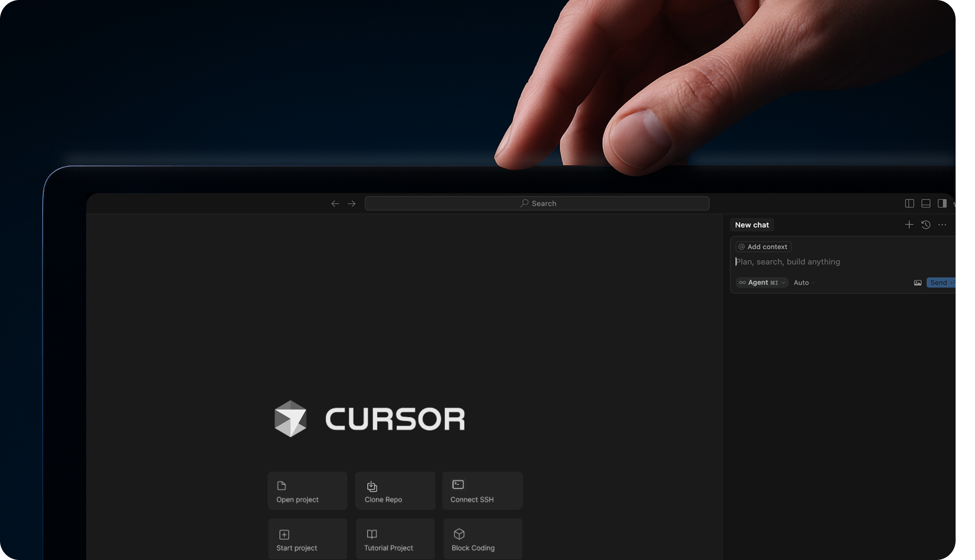975x560 pixels.
Task: Select the New chat tab
Action: pyautogui.click(x=751, y=225)
